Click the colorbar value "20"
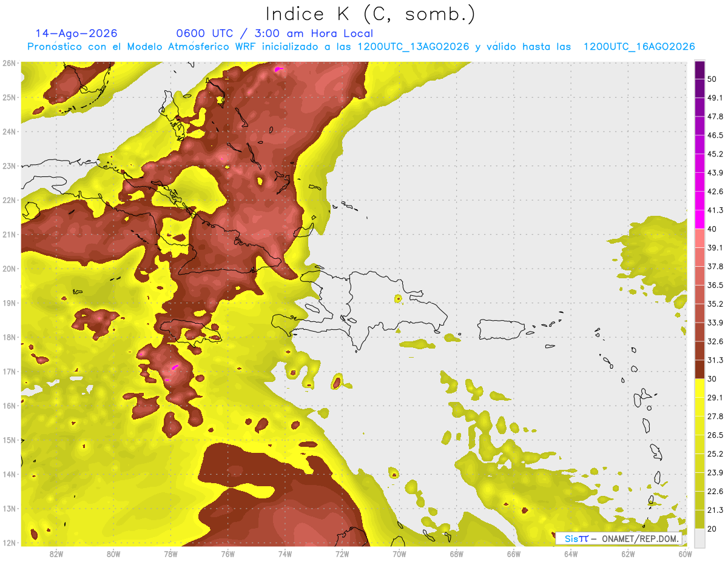 tap(713, 529)
